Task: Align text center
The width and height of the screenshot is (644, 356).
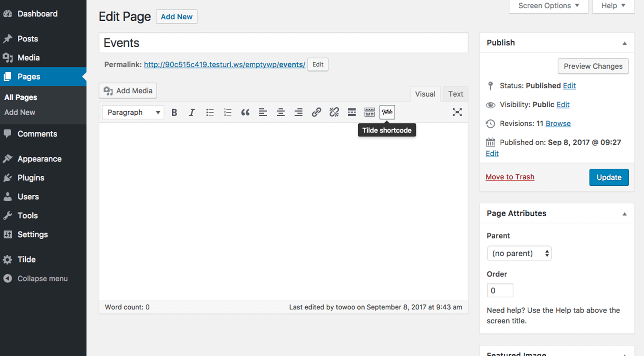Action: [x=281, y=112]
